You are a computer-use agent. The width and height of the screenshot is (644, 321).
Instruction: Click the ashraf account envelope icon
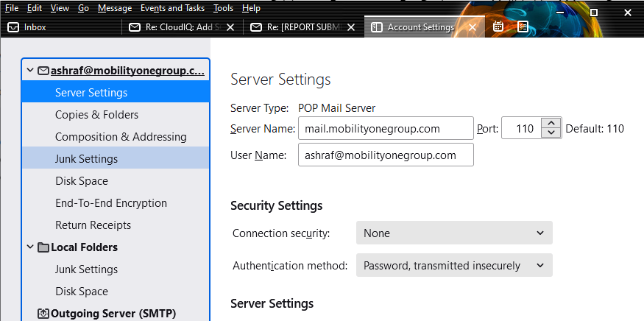point(43,71)
